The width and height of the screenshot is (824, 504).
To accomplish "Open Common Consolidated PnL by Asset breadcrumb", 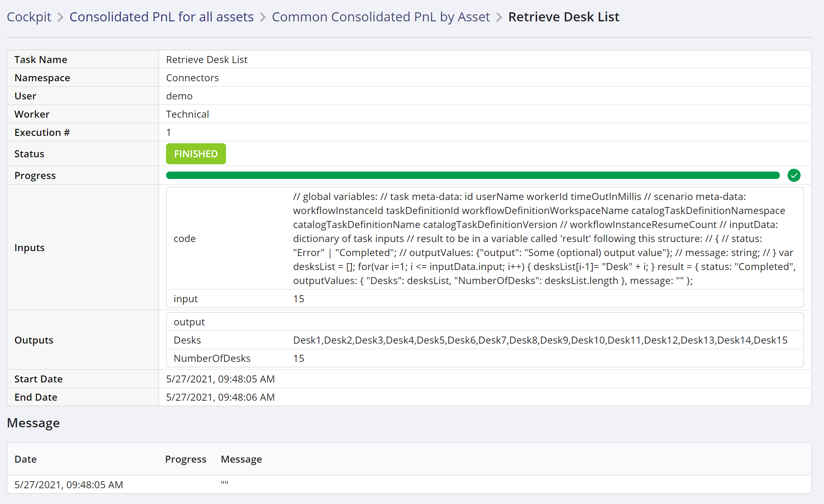I will click(x=381, y=17).
